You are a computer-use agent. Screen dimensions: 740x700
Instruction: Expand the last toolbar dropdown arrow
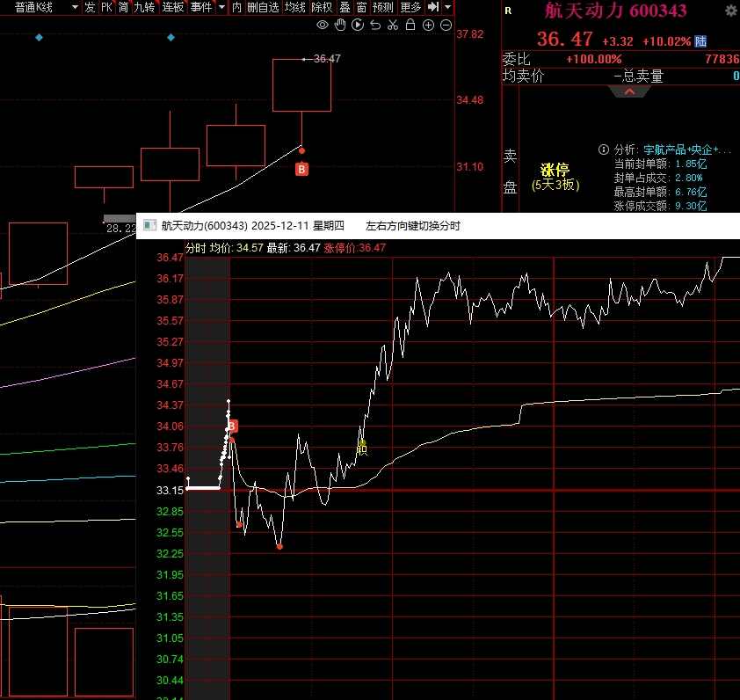pyautogui.click(x=448, y=7)
